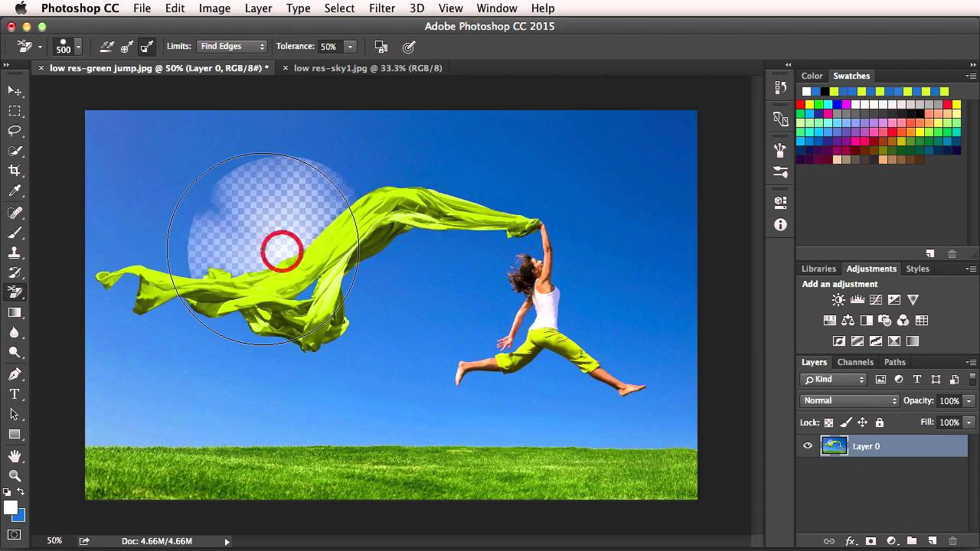980x551 pixels.
Task: Delete layer with trash icon
Action: [x=952, y=541]
